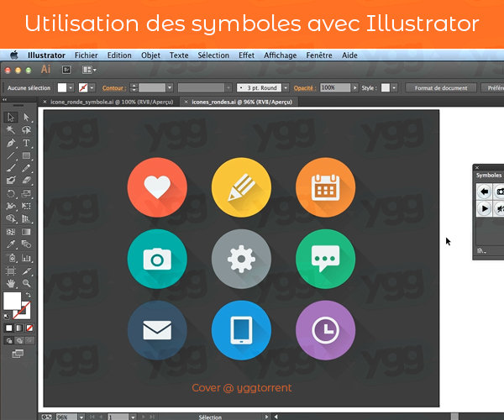Set paint mode to Gradient
504x420 pixels.
click(19, 328)
